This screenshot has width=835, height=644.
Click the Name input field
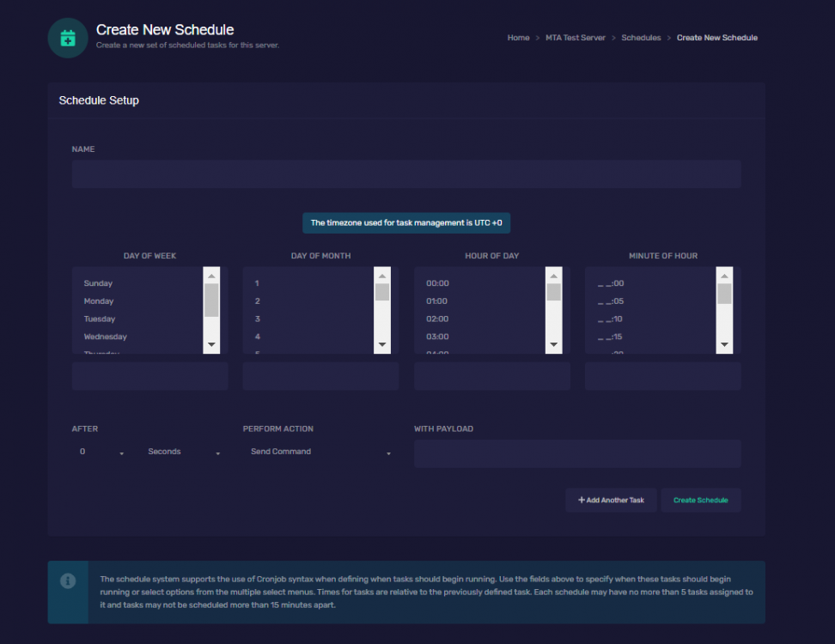point(405,174)
